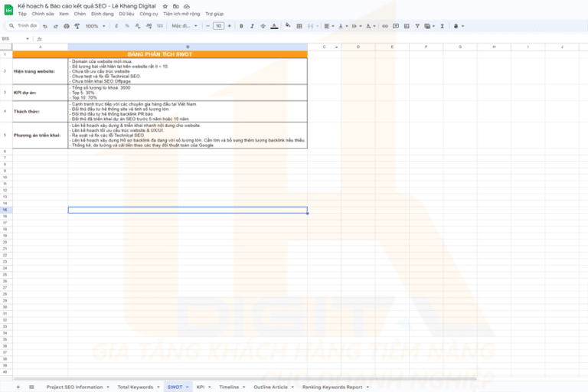Switch to Ranking Keywords Report tab
The height and width of the screenshot is (392, 588).
point(332,387)
